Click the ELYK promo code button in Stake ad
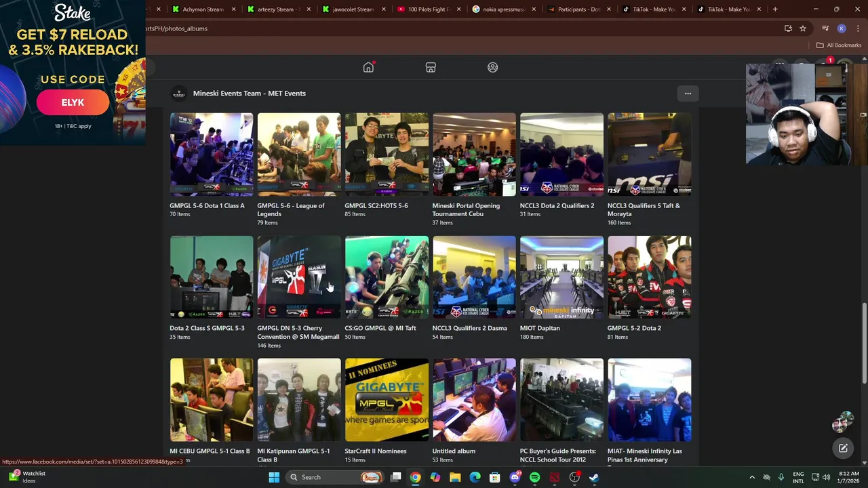Viewport: 868px width, 488px height. (73, 102)
